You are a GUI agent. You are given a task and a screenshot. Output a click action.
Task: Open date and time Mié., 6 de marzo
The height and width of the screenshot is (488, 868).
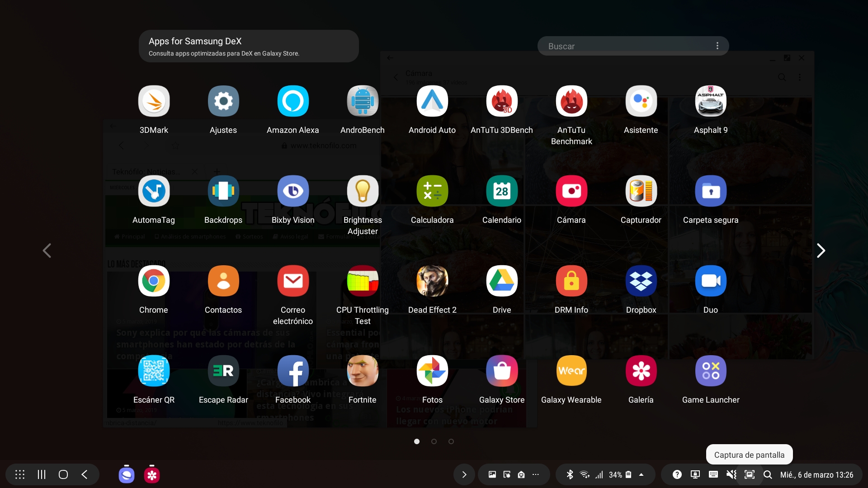pyautogui.click(x=816, y=475)
